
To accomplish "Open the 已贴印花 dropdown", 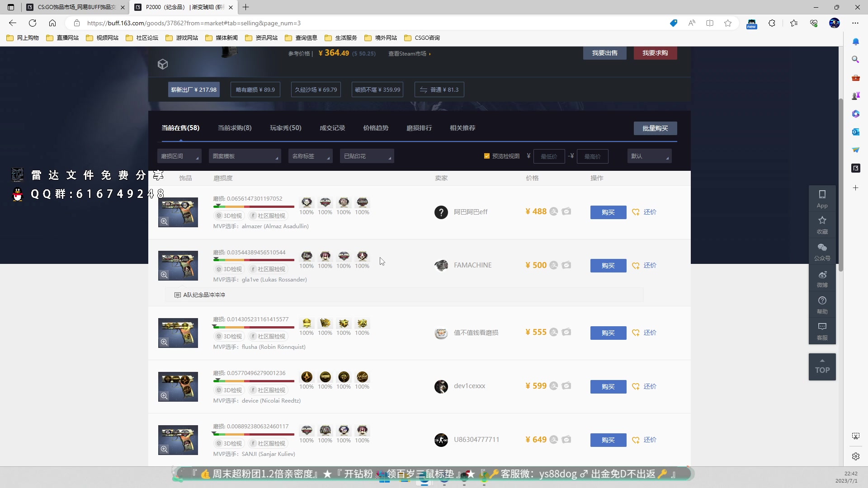I will coord(367,156).
